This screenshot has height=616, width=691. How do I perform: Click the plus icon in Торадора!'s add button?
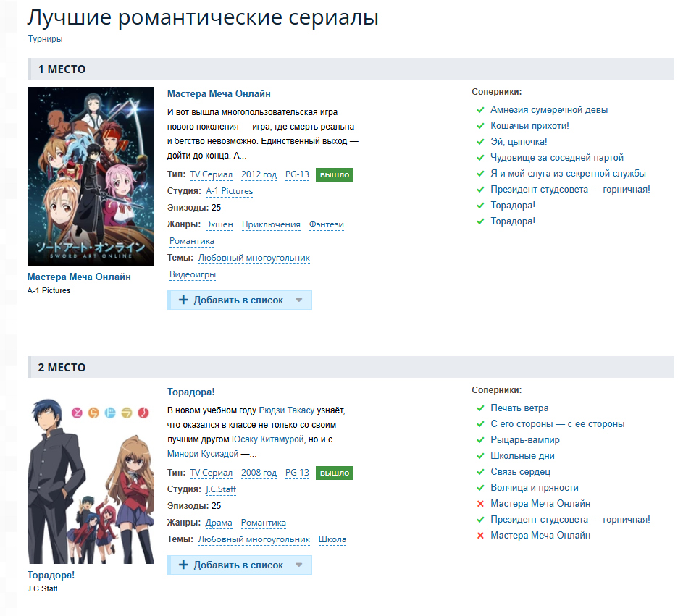pos(183,565)
